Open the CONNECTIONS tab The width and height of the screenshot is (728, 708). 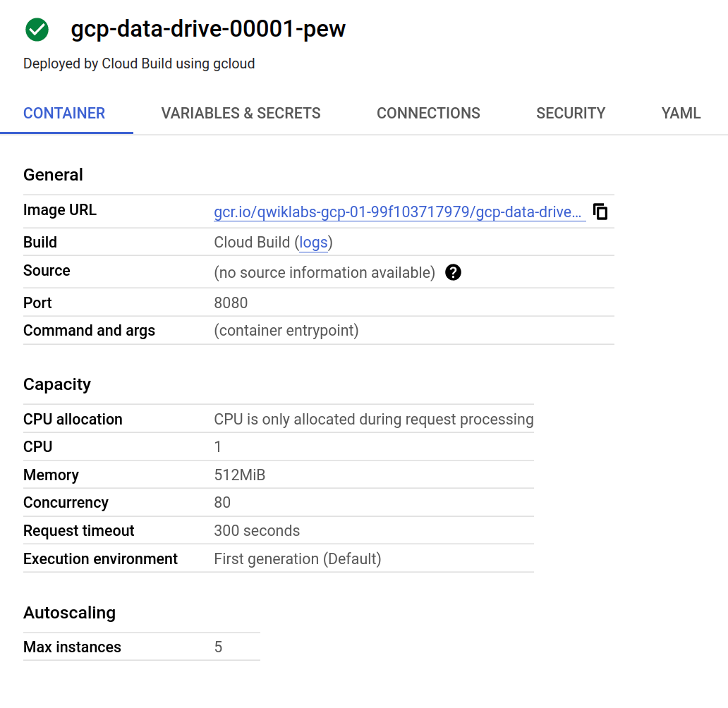pos(428,114)
